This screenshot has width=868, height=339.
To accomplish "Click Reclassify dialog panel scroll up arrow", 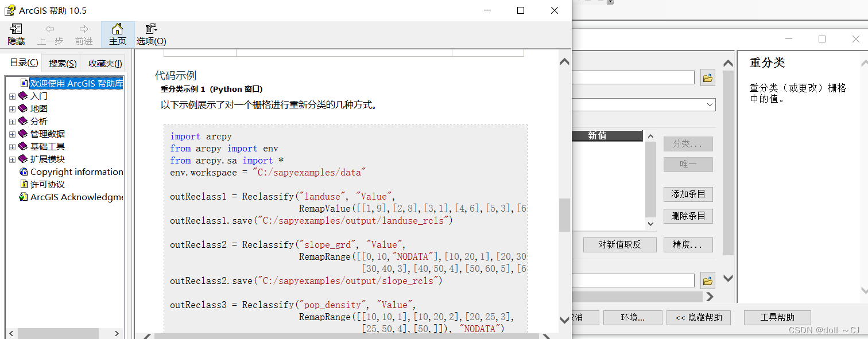I will pyautogui.click(x=728, y=63).
